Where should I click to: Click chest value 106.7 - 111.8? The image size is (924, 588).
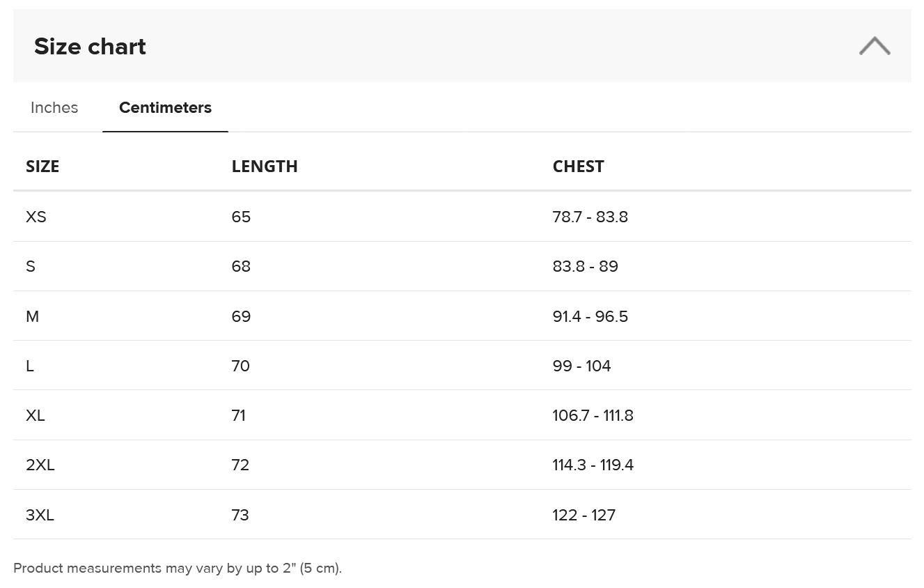[x=593, y=415]
